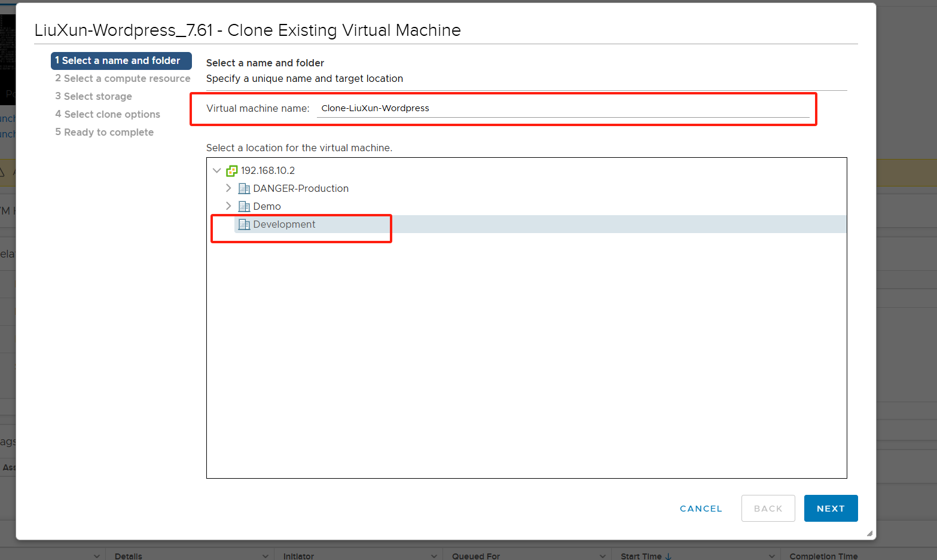Screen dimensions: 937x560
Task: Click the Virtual machine name field
Action: [x=563, y=108]
